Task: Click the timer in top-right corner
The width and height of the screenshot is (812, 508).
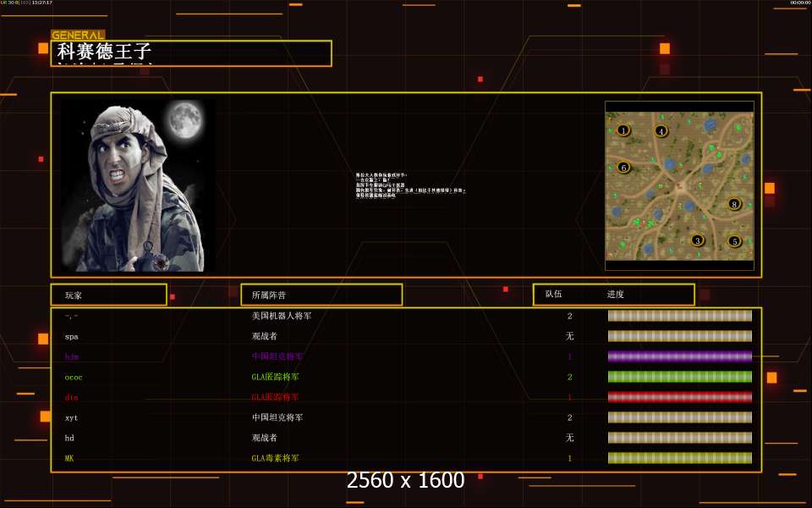Action: (801, 3)
